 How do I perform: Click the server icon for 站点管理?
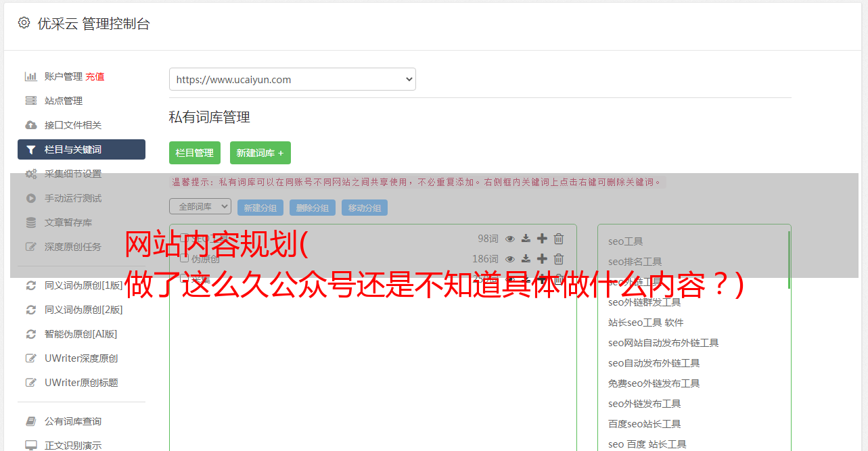[31, 101]
